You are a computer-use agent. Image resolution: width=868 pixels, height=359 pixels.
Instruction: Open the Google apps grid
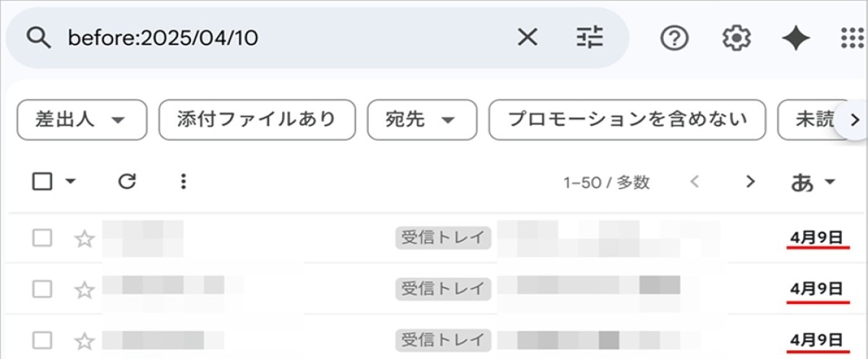tap(854, 38)
